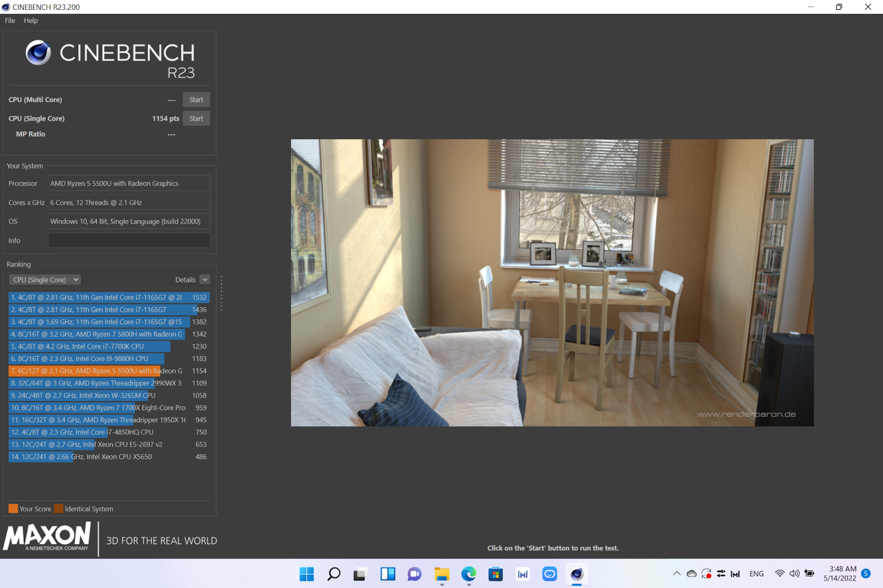The height and width of the screenshot is (588, 883).
Task: Click the brown Identical System legend swatch
Action: coord(58,509)
